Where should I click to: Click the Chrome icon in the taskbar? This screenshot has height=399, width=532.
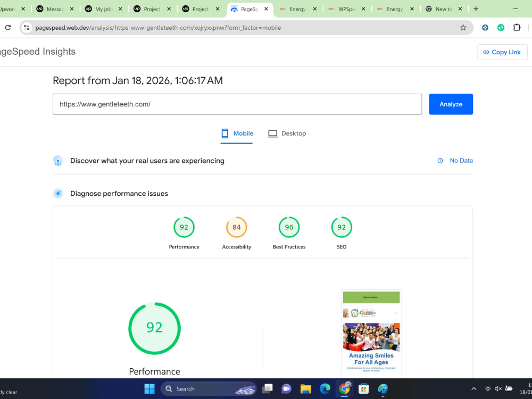pos(344,389)
